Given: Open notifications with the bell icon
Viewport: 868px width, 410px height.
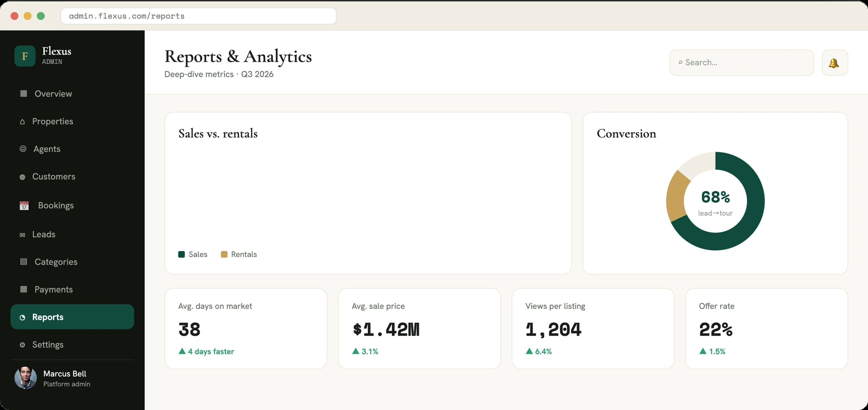Looking at the screenshot, I should pos(835,63).
